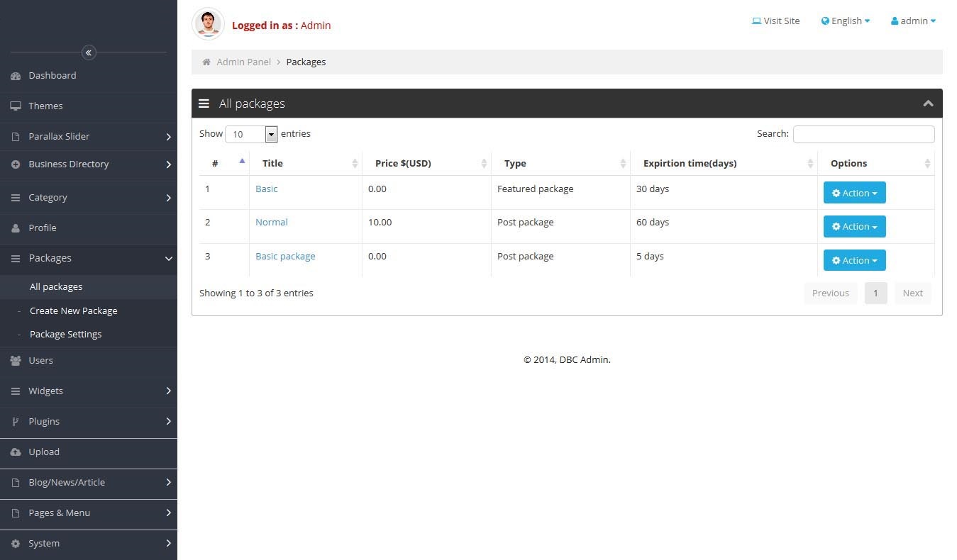957x560 pixels.
Task: Click the Blog/News/Article file icon
Action: coord(16,483)
